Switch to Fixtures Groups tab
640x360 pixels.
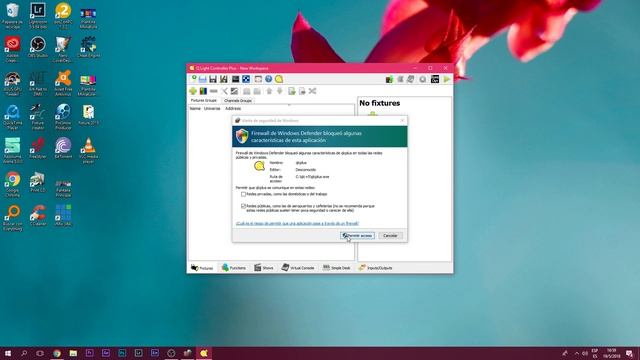(x=204, y=100)
